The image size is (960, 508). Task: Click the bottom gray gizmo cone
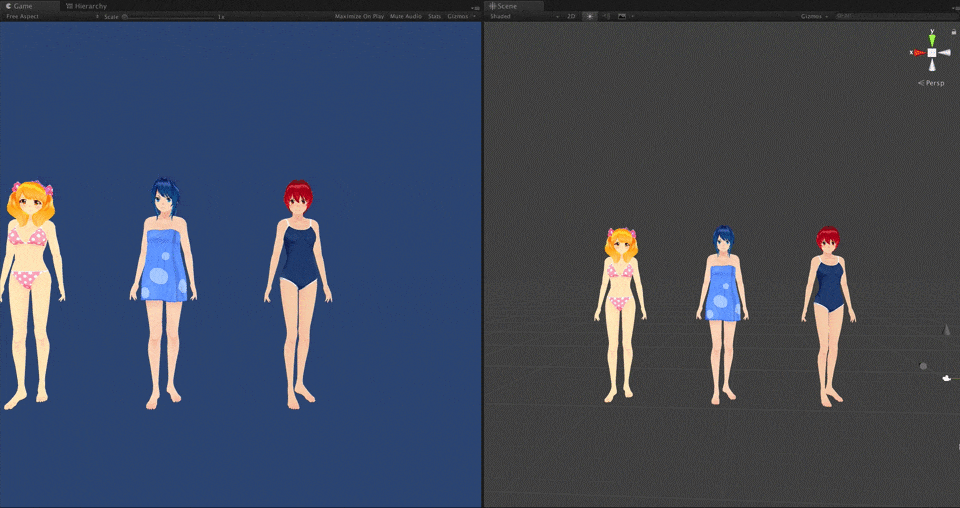[932, 65]
